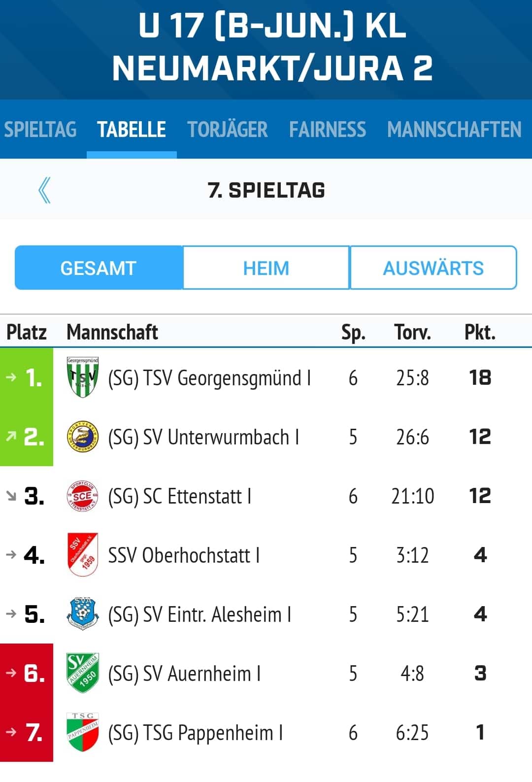Screen dimensions: 532x782
Task: Click the SV Unterwurmbach club logo
Action: (82, 437)
